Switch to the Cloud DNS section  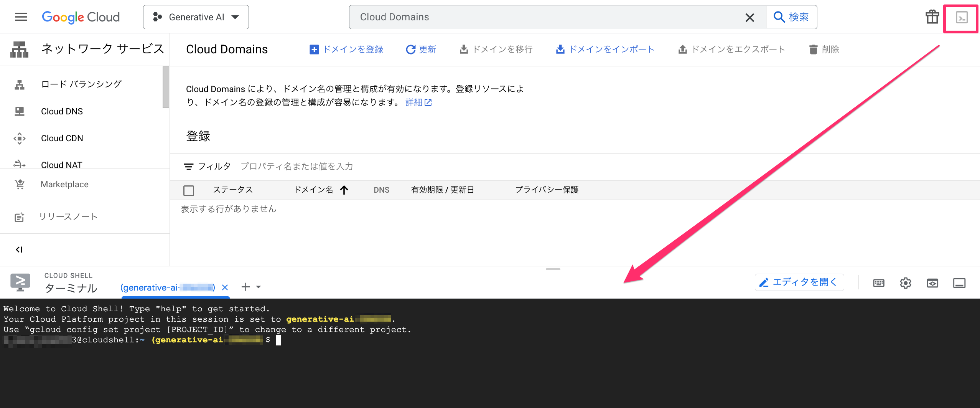tap(62, 111)
